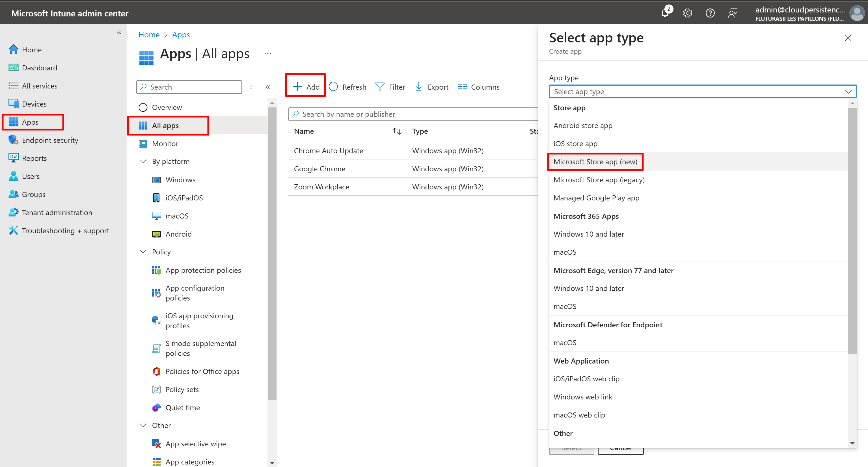Viewport: 868px width, 467px height.
Task: Click the Tenant administration gear-person icon
Action: (14, 212)
